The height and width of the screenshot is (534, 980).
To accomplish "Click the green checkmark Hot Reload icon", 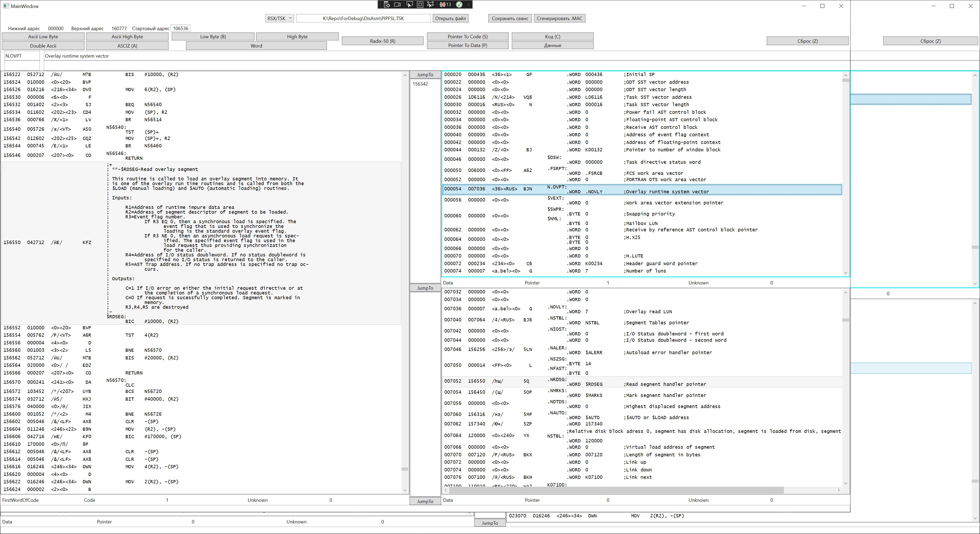I will [459, 4].
